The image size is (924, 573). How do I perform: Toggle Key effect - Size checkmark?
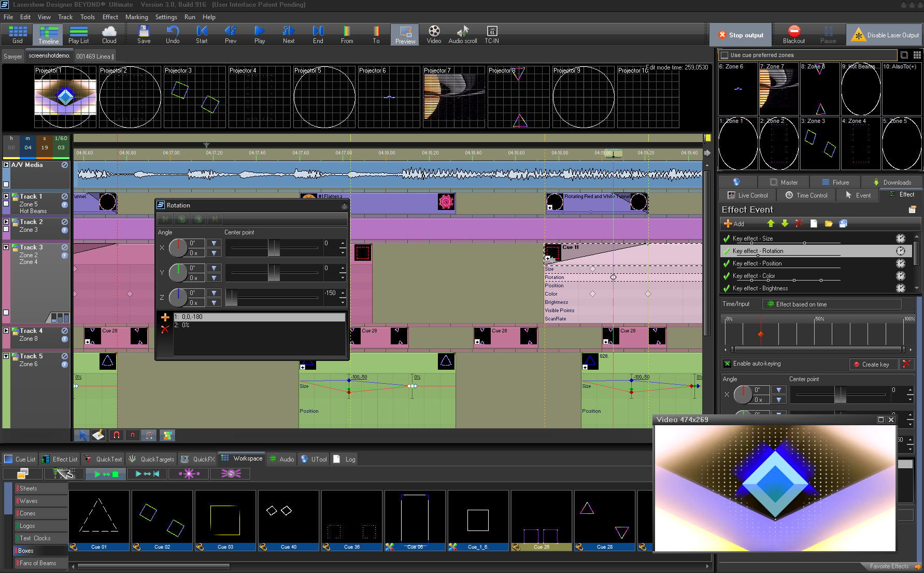(727, 239)
